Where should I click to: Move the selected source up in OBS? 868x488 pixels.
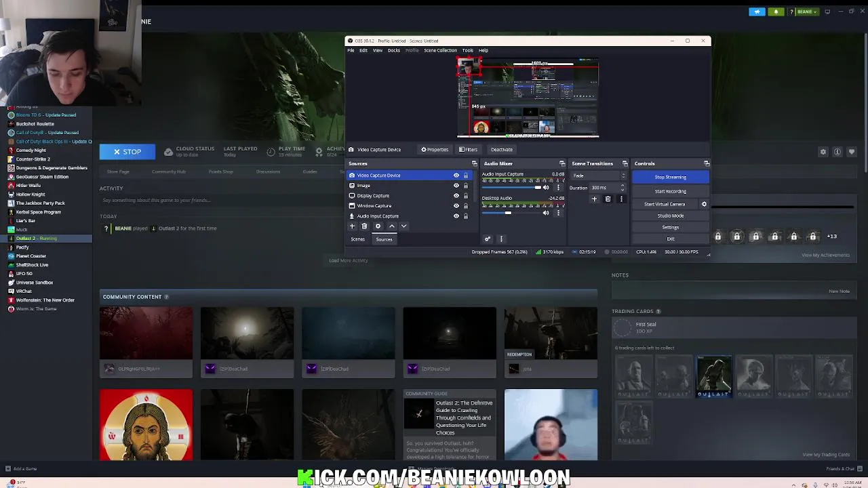[391, 226]
